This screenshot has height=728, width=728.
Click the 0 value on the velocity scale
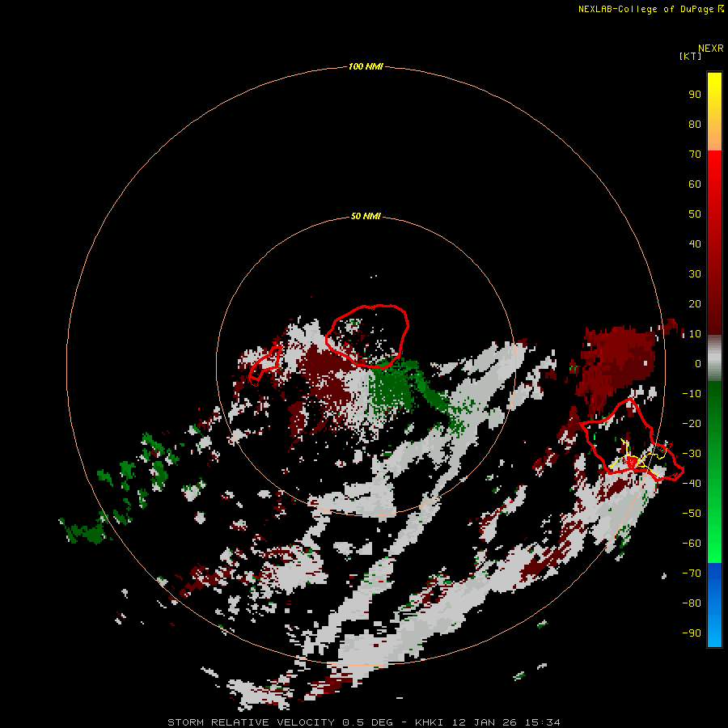pyautogui.click(x=698, y=364)
